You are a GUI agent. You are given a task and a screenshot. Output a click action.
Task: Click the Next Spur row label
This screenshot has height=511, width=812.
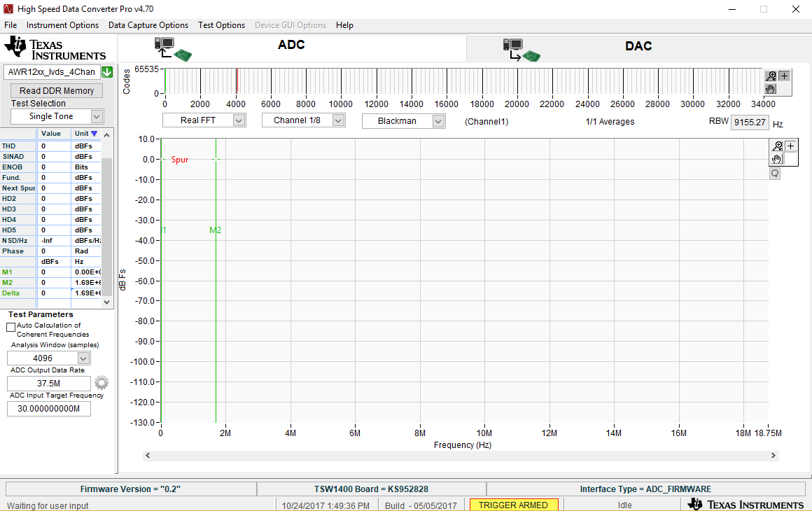pos(19,188)
